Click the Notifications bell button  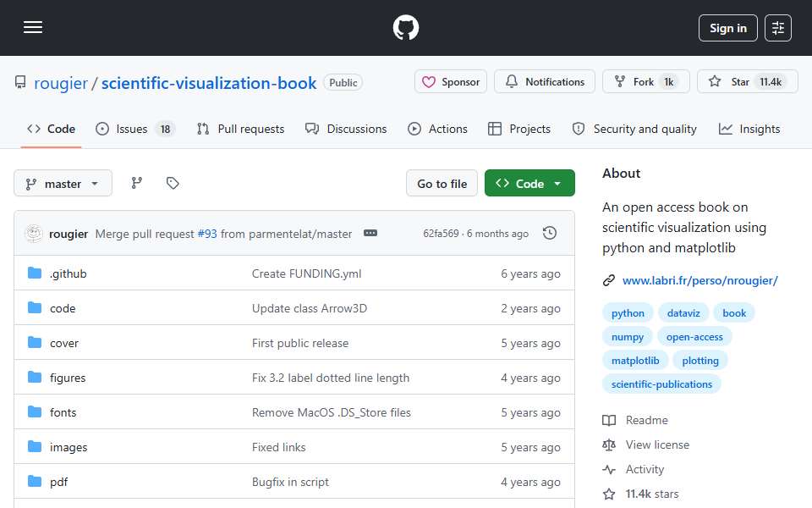pyautogui.click(x=544, y=82)
